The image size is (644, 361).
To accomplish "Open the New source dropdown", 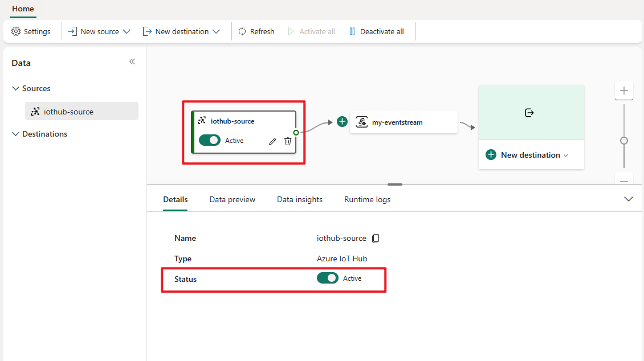I will pos(99,31).
